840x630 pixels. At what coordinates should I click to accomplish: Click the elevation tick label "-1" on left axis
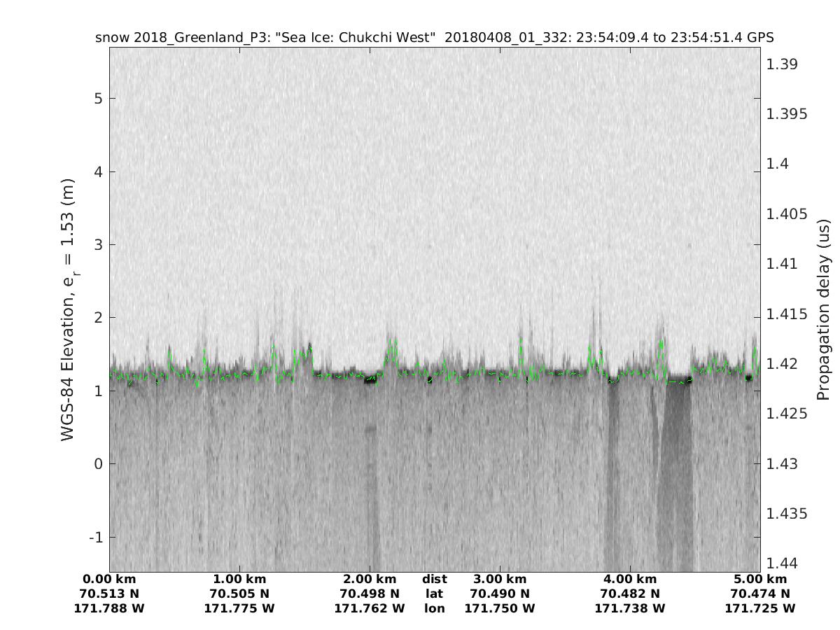(x=96, y=538)
